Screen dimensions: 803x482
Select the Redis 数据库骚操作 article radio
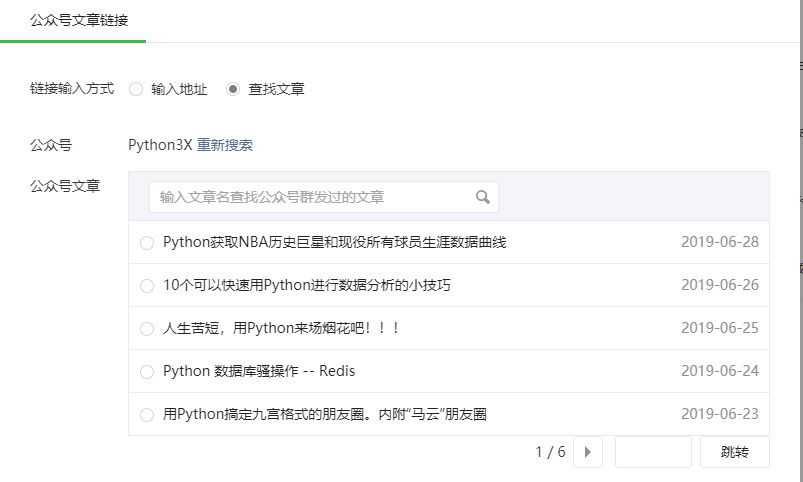point(147,372)
